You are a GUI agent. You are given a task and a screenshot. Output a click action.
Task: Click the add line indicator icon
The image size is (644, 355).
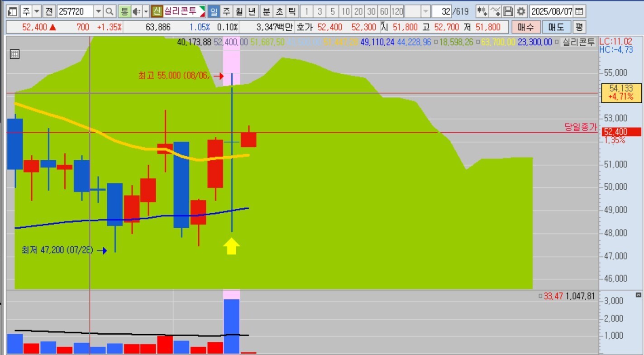pos(496,11)
